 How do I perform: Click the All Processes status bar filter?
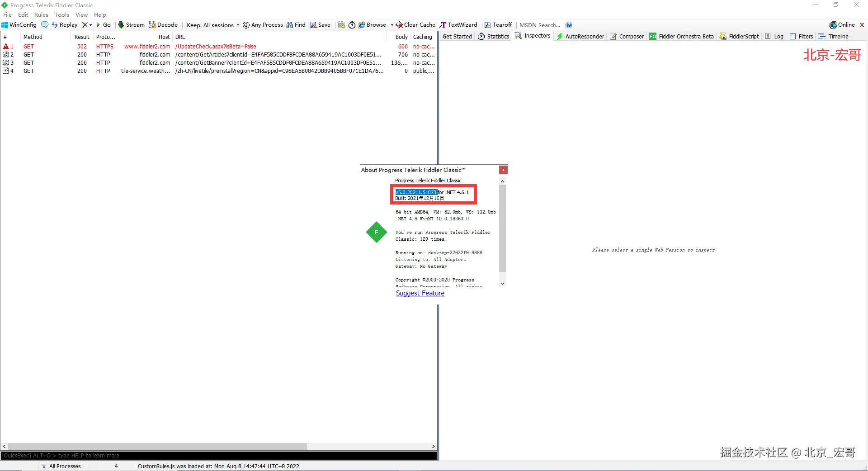coord(61,466)
